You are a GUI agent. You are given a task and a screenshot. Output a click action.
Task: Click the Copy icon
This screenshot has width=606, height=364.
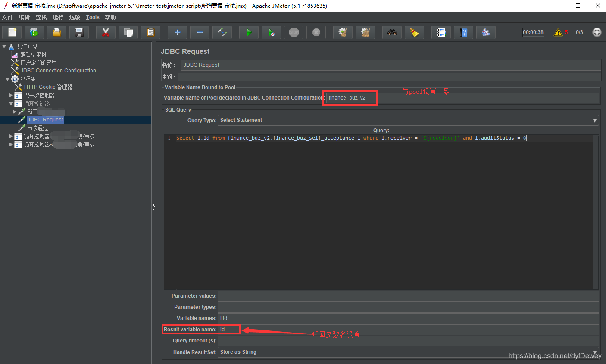click(x=128, y=32)
